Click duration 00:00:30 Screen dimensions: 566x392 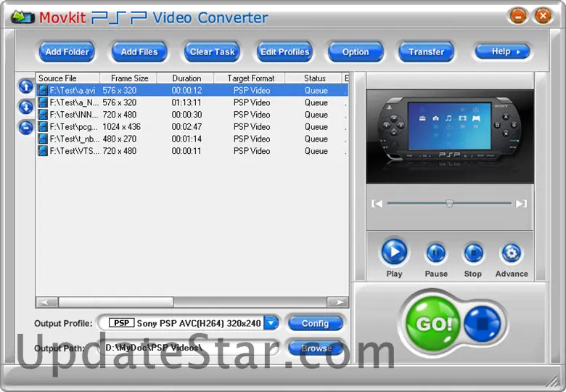click(x=186, y=115)
